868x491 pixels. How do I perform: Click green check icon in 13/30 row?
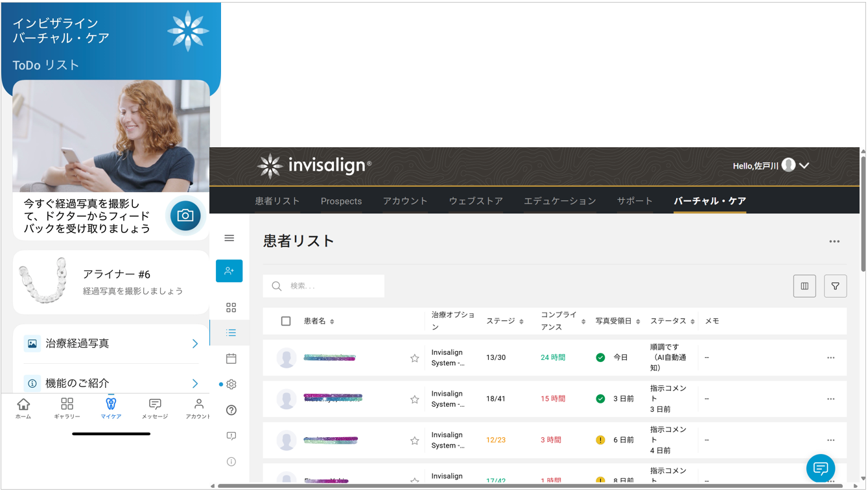pos(600,357)
